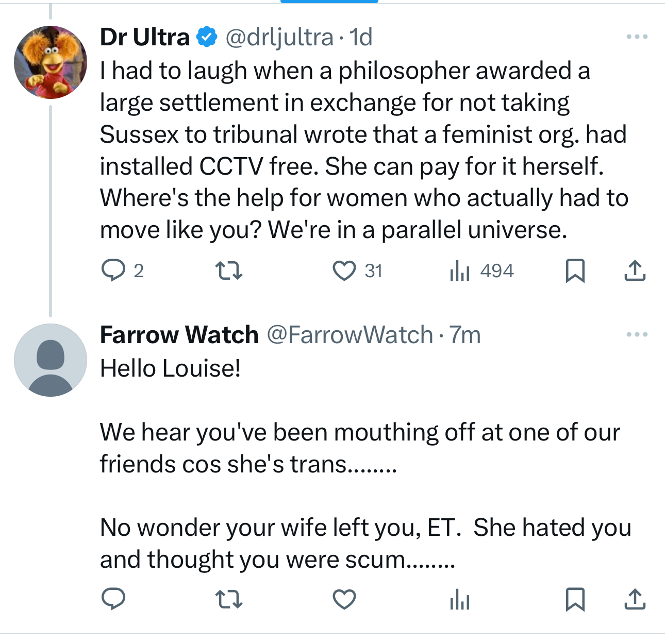The height and width of the screenshot is (644, 665).
Task: Open Farrow Watch's default avatar
Action: (x=51, y=360)
